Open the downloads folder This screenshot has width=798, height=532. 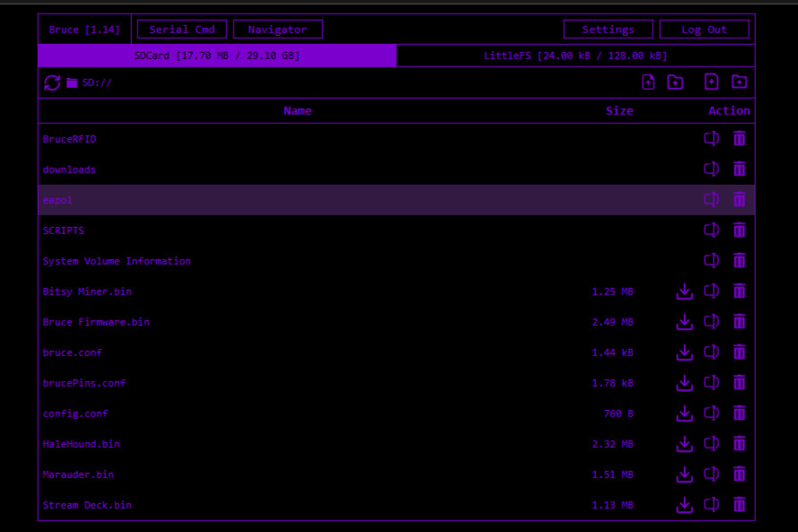pyautogui.click(x=69, y=170)
